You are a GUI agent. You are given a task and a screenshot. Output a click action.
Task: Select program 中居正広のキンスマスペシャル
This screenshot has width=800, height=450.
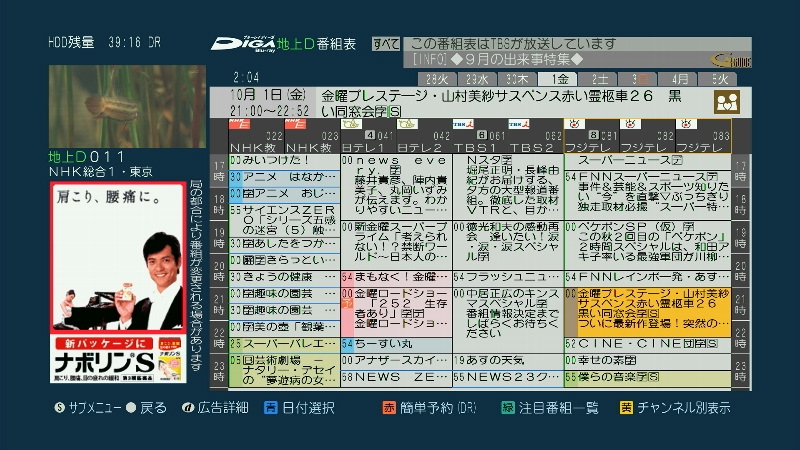[508, 319]
